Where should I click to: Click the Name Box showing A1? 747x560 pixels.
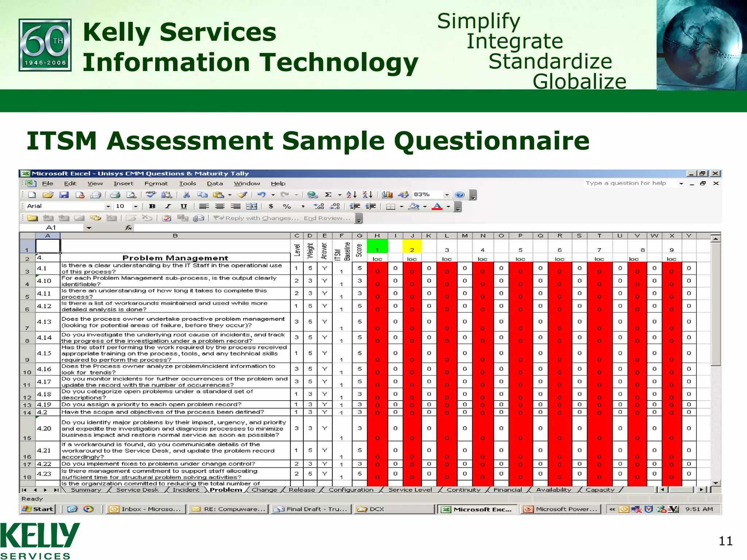pos(51,228)
